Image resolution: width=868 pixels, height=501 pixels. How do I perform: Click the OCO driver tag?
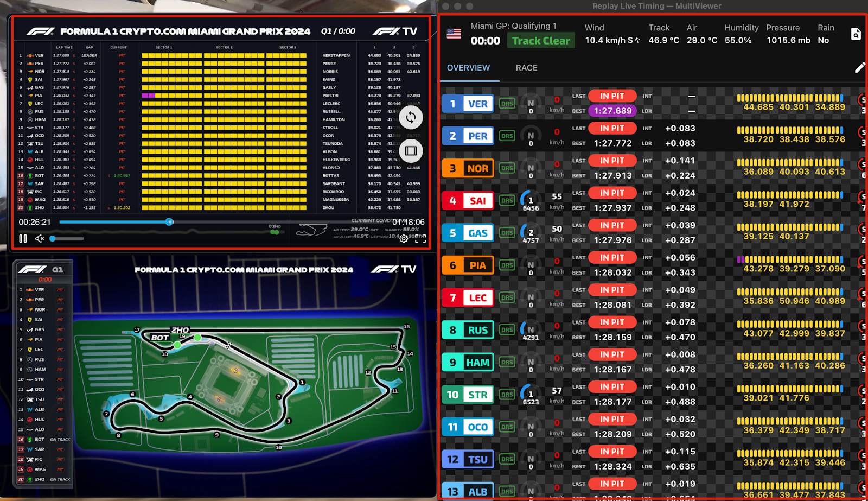[468, 427]
